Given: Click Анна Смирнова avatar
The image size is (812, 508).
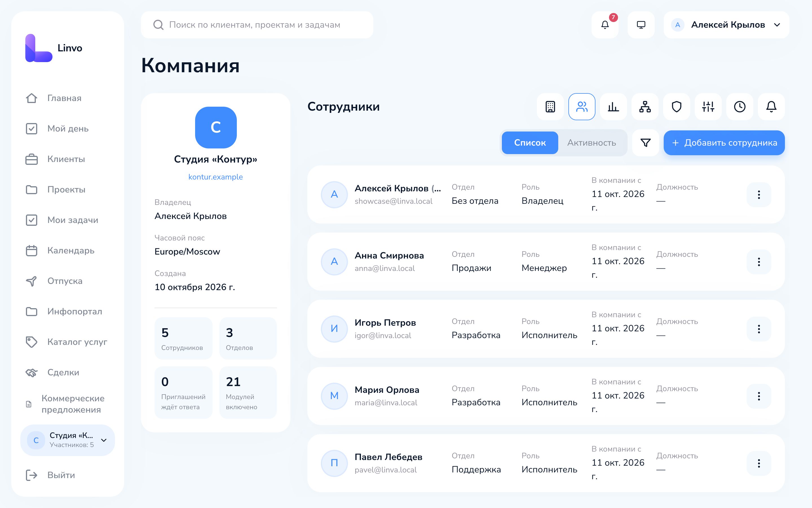Looking at the screenshot, I should 334,262.
